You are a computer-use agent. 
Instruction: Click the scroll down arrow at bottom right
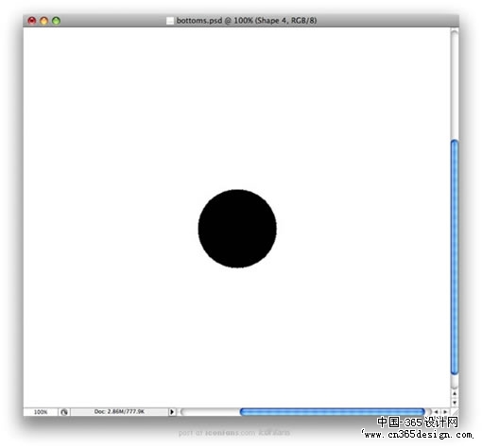[x=455, y=403]
